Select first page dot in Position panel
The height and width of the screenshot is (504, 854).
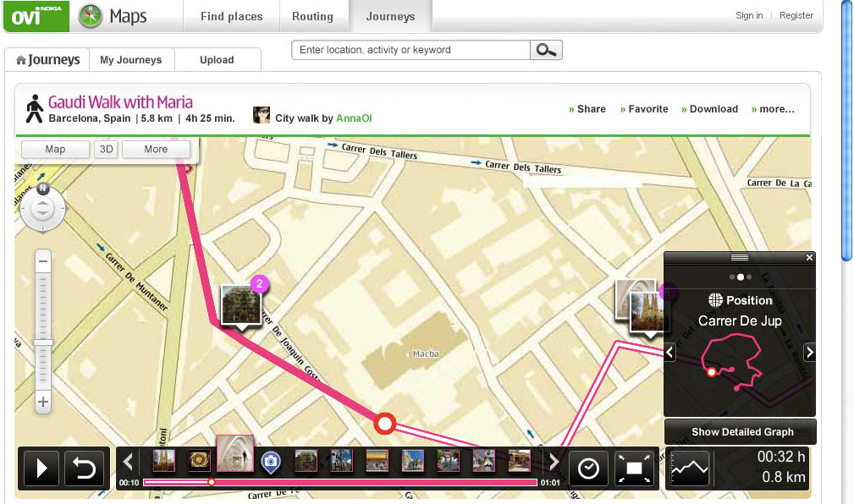pyautogui.click(x=731, y=277)
